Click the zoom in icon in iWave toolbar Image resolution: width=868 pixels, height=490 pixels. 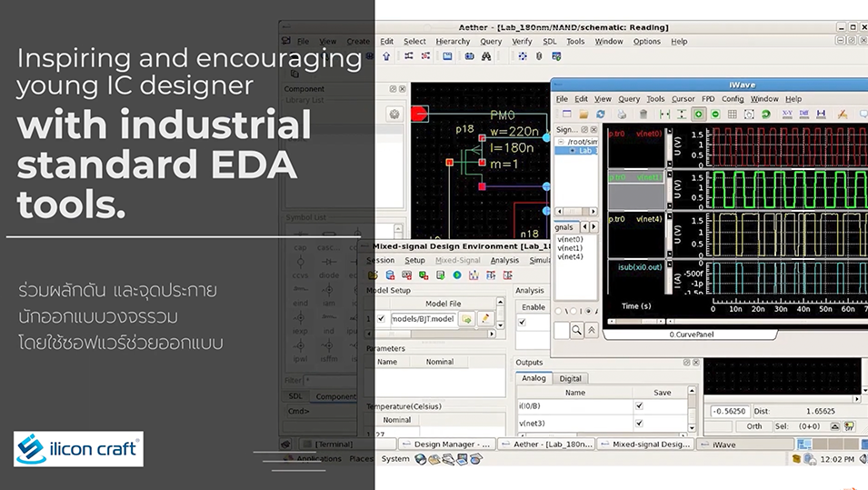[698, 115]
